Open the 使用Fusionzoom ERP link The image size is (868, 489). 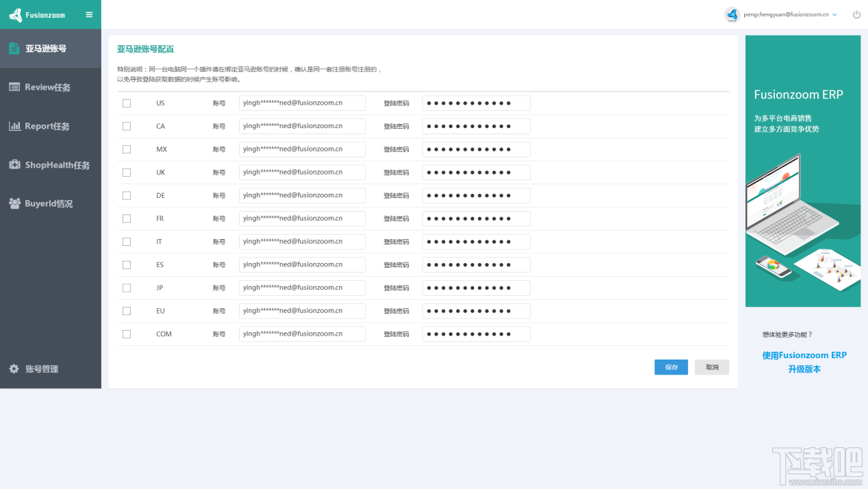pos(804,355)
